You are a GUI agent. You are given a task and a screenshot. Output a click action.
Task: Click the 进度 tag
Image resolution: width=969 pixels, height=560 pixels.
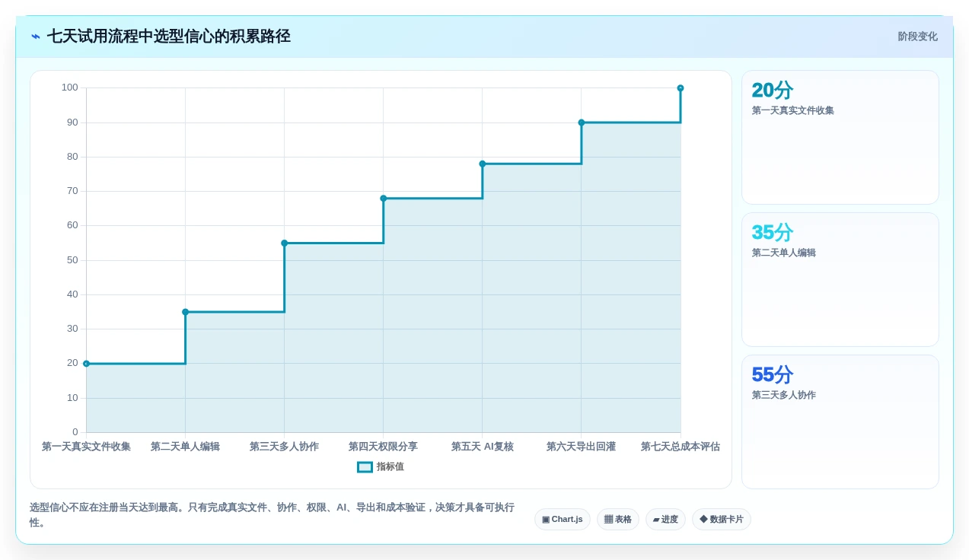665,520
